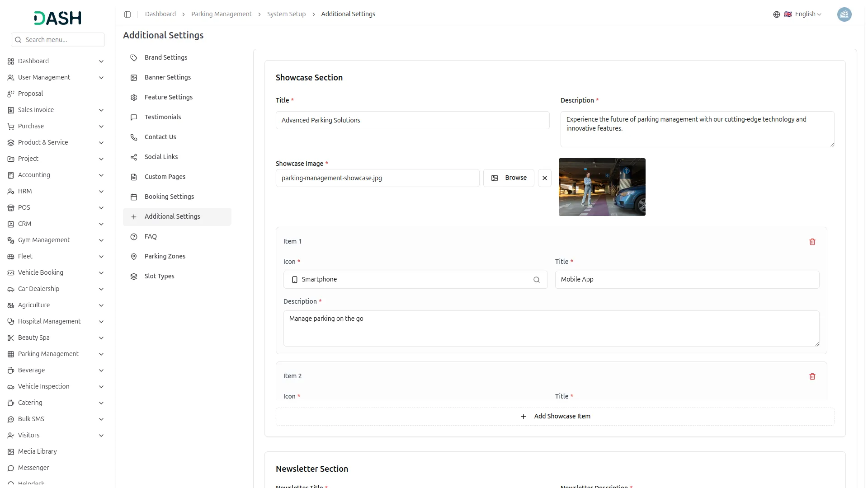868x488 pixels.
Task: Switch to Brand Settings tab
Action: 165,57
